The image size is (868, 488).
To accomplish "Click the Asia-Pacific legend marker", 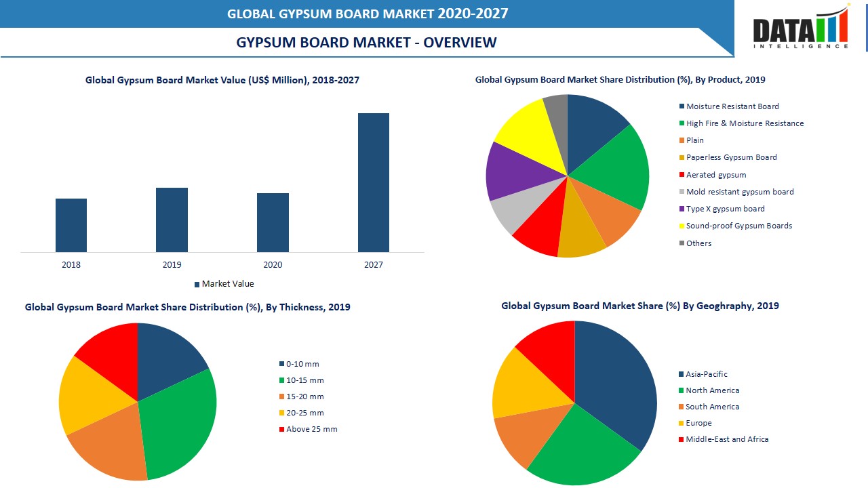I will 681,374.
